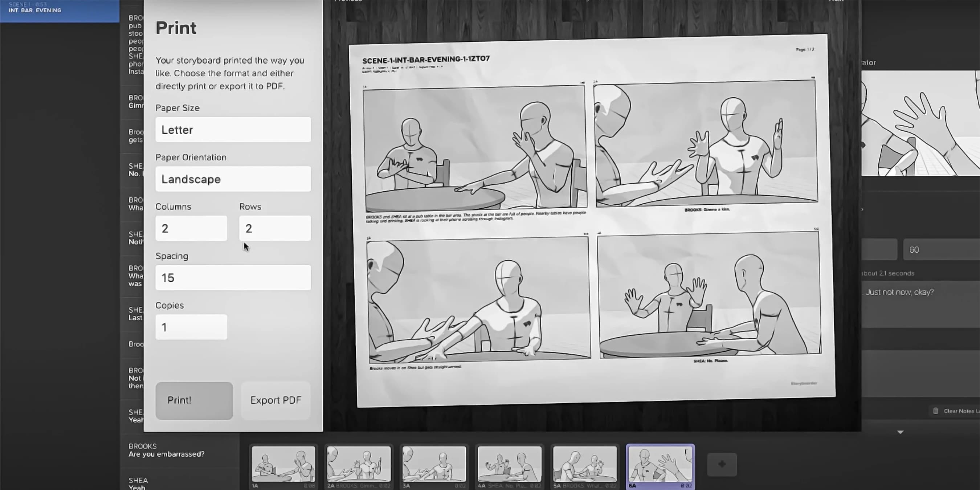This screenshot has height=490, width=980.
Task: Click the Copies input field
Action: pyautogui.click(x=191, y=327)
